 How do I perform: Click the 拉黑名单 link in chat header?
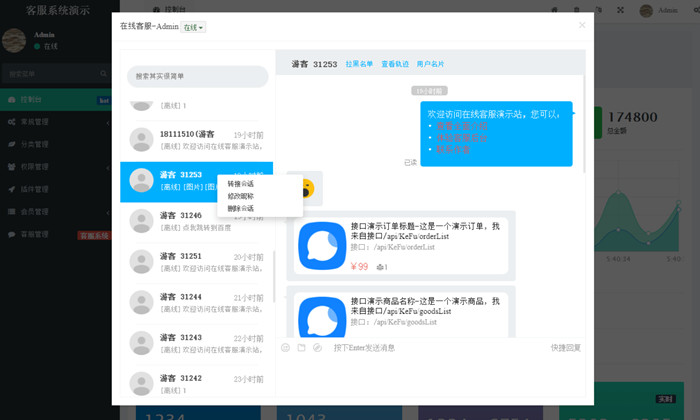coord(359,64)
